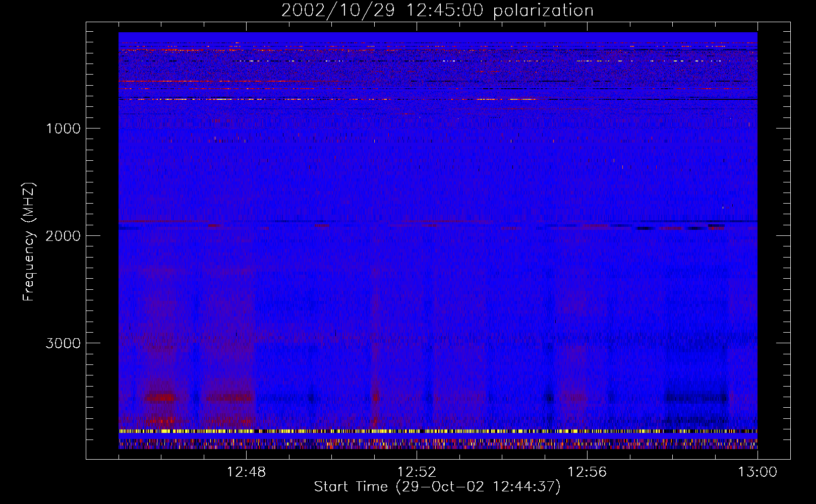
Task: Click the 3000 frequency tick label
Action: (63, 343)
